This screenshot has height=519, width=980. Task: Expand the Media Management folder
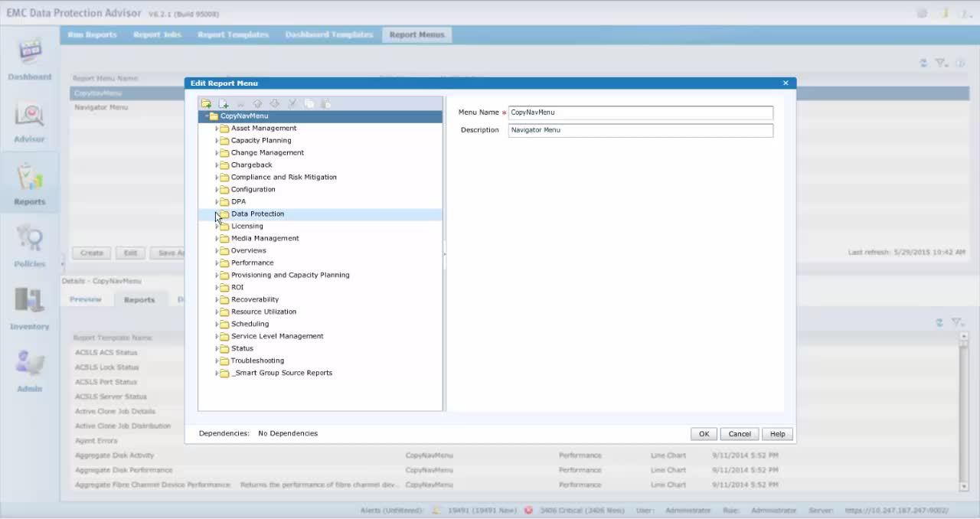pyautogui.click(x=217, y=239)
